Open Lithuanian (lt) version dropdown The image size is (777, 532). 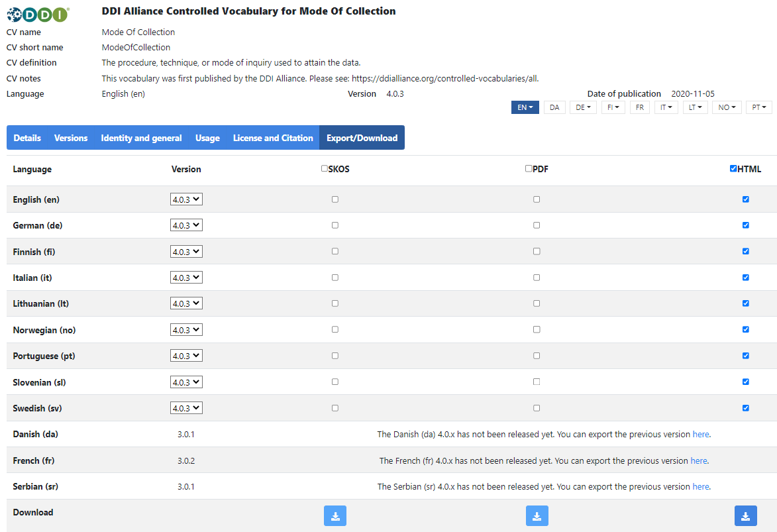pos(186,303)
